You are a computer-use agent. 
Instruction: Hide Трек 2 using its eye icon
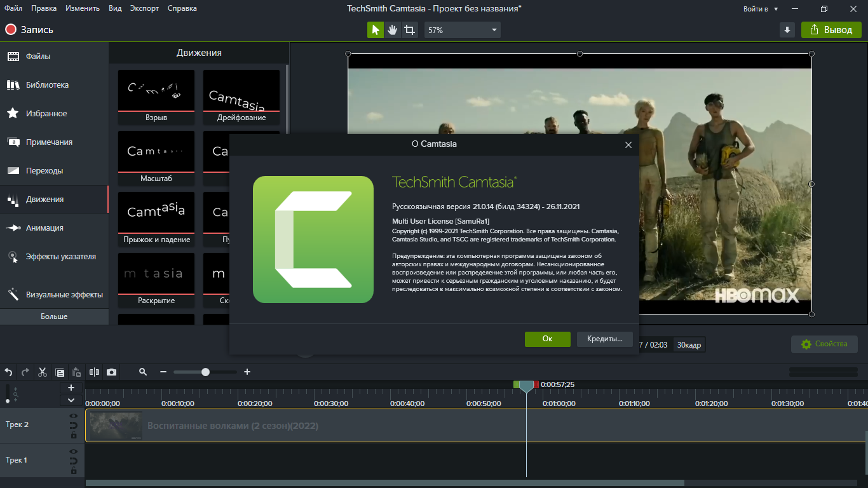73,416
